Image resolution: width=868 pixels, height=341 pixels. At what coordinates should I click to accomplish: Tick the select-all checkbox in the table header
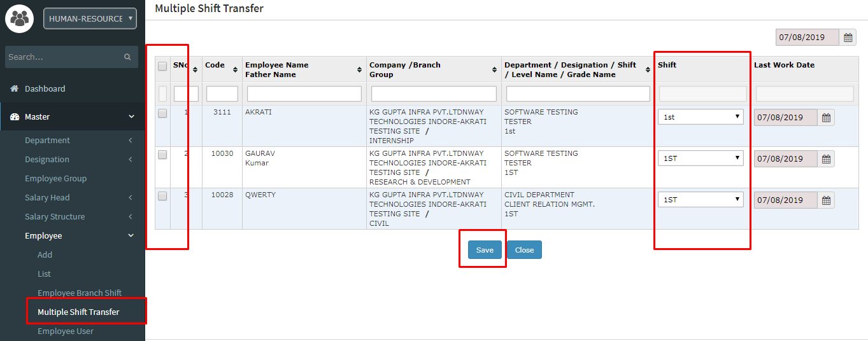(162, 66)
